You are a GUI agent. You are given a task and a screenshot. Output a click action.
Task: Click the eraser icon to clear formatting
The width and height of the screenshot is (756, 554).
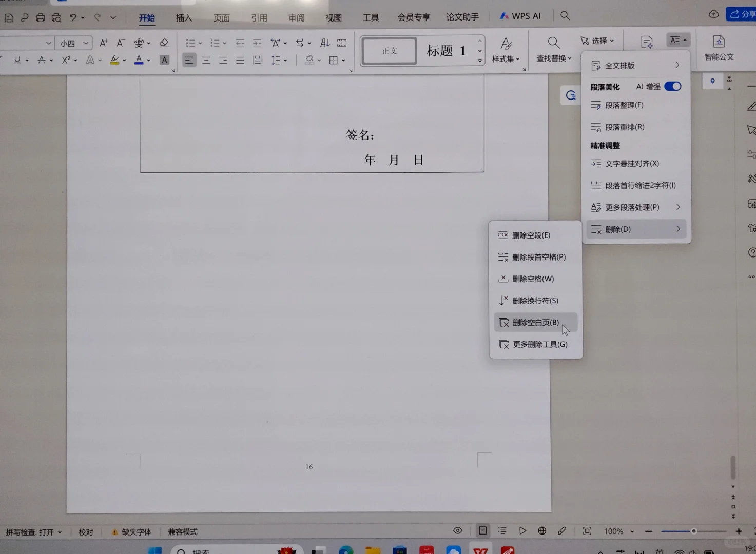pos(164,43)
